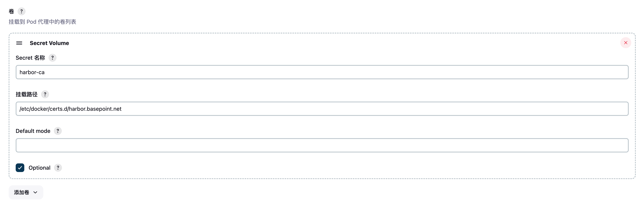Click the chevron on 添加卷 button

[x=35, y=192]
